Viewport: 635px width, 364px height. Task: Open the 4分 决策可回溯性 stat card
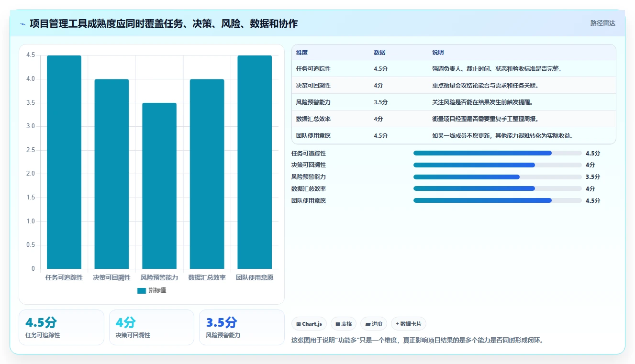coord(152,327)
